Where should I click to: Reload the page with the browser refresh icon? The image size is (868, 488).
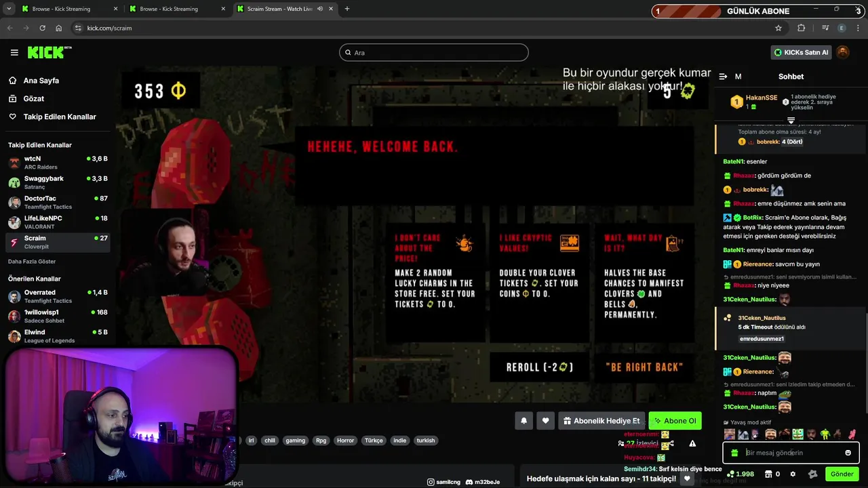point(42,28)
